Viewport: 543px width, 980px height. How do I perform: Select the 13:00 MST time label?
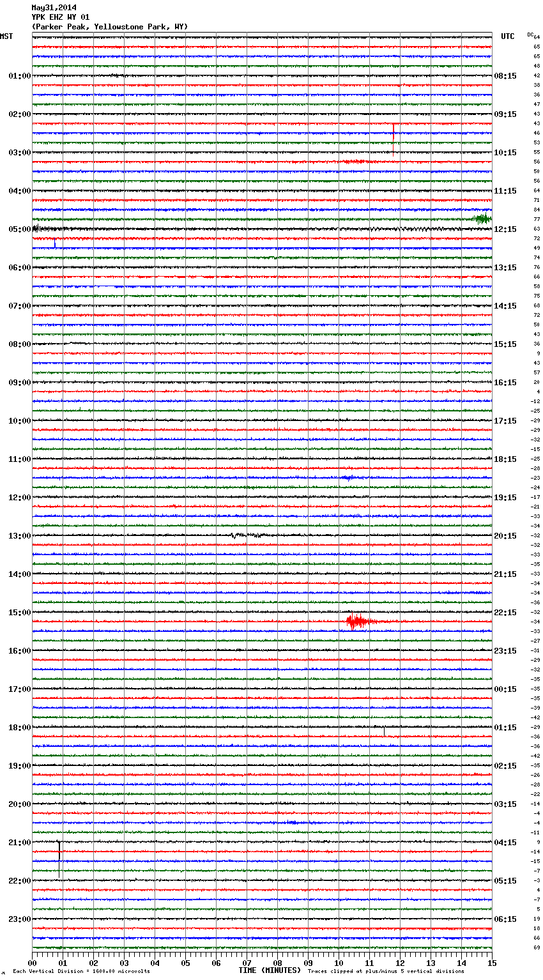coord(20,536)
